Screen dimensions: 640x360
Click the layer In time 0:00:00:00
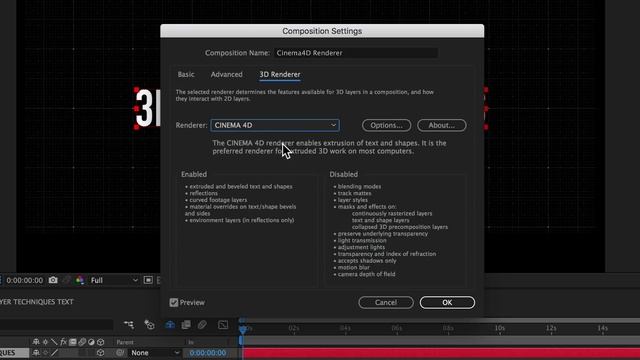tap(207, 353)
